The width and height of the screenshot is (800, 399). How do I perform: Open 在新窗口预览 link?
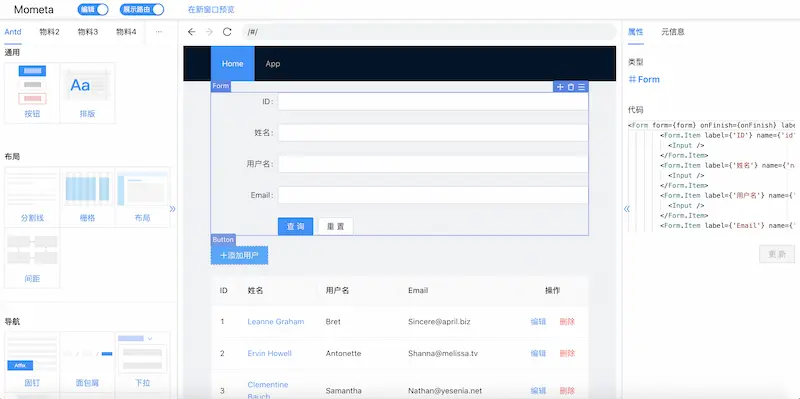click(211, 10)
